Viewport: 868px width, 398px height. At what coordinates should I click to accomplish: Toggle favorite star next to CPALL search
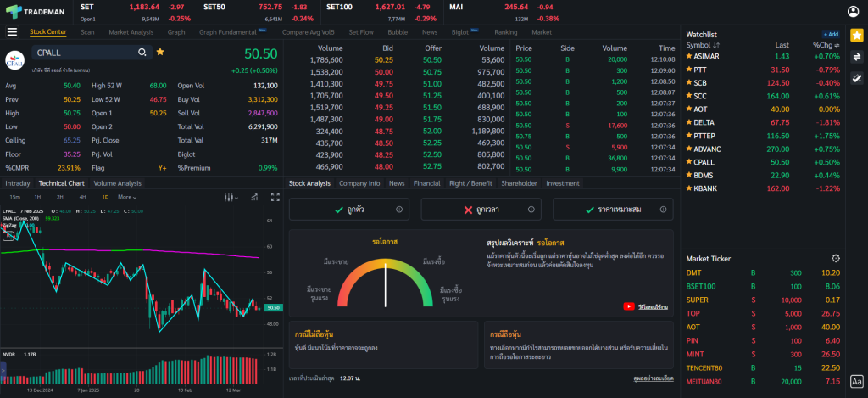(x=160, y=52)
